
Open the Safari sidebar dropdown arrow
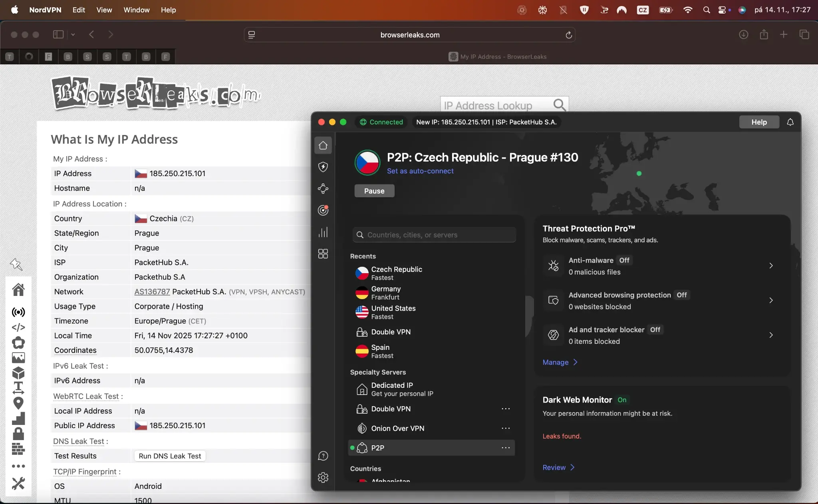73,34
